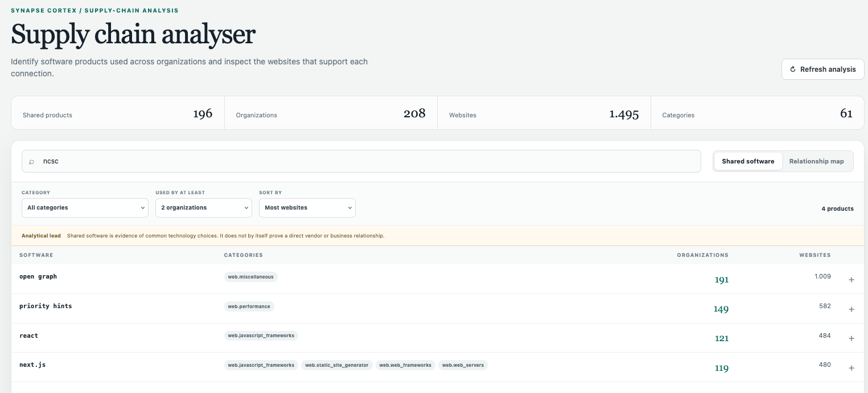Click next.js web.javascript_frameworks tag

[261, 365]
